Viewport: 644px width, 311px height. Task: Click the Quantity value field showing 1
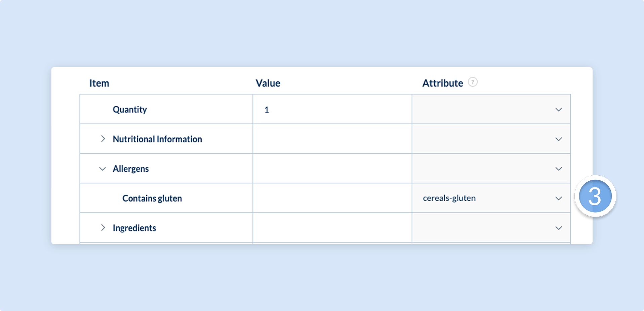pos(332,109)
